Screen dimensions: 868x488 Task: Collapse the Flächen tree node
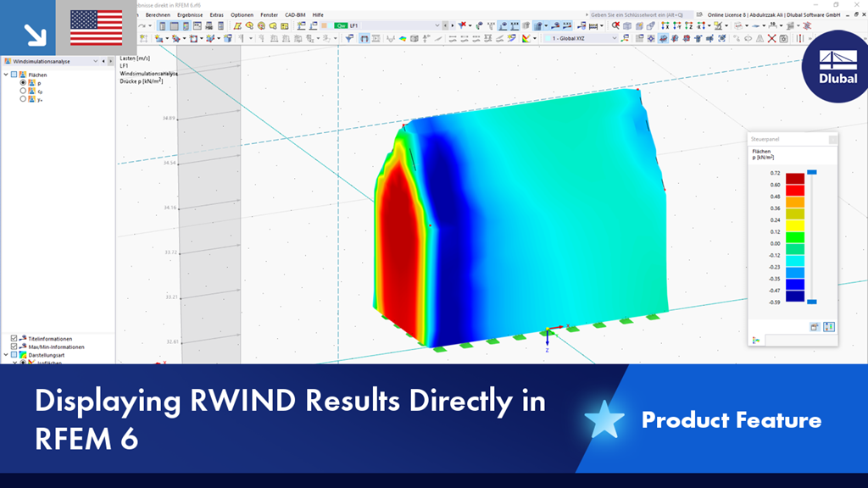6,75
